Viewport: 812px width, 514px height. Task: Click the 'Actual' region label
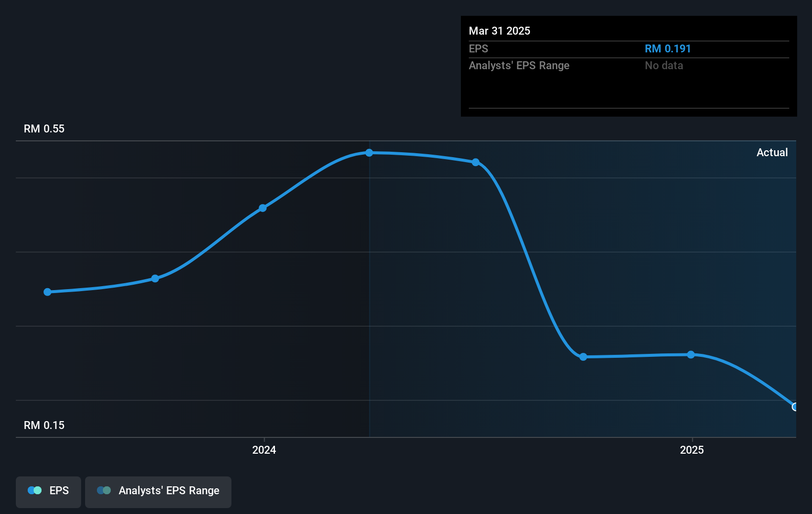pos(772,152)
